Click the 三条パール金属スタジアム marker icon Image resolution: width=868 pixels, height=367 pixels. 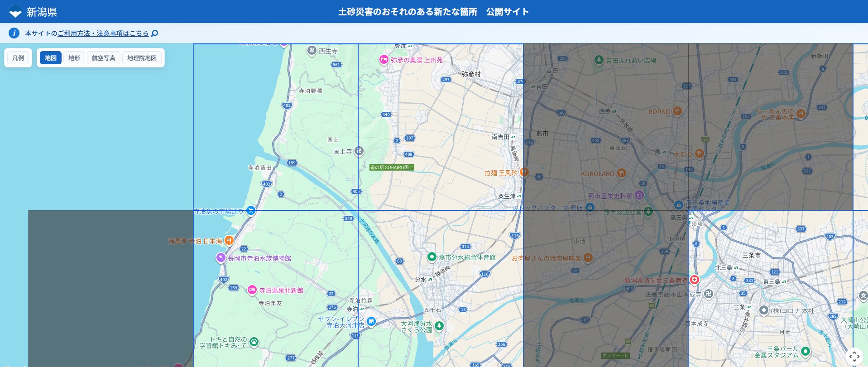click(x=806, y=351)
